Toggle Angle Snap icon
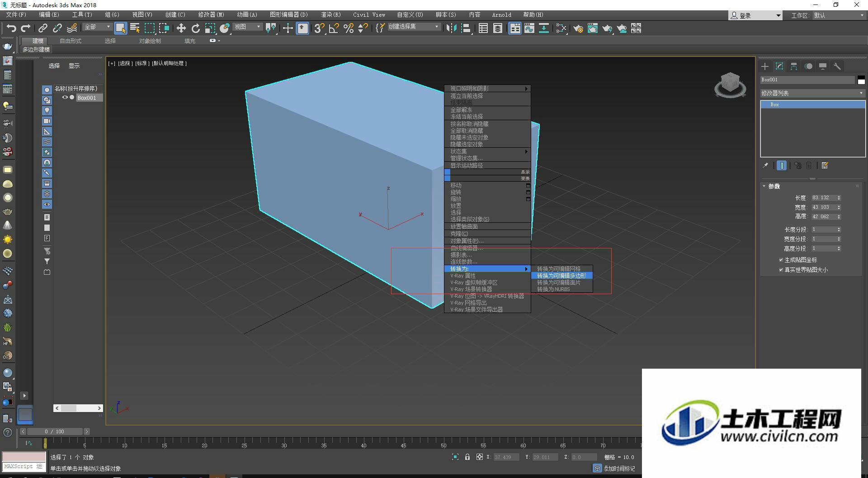 point(334,28)
